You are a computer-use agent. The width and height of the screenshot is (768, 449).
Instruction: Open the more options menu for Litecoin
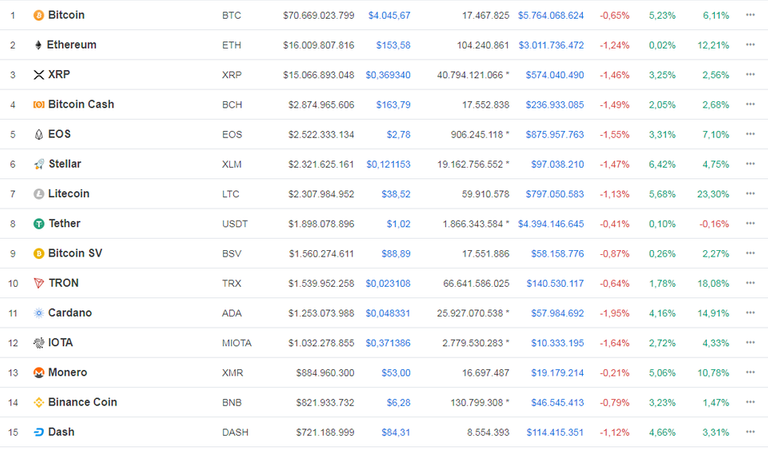750,194
